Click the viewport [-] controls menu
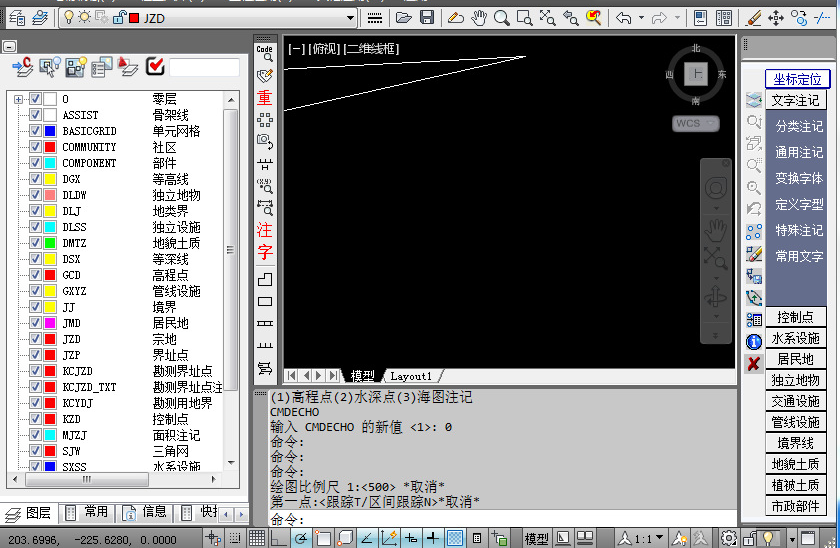This screenshot has width=840, height=548. 296,49
